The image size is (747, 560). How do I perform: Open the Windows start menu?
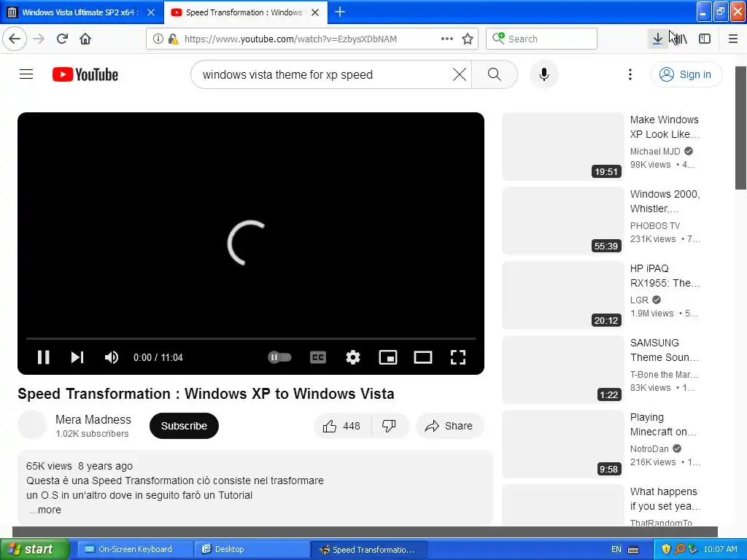(x=34, y=549)
